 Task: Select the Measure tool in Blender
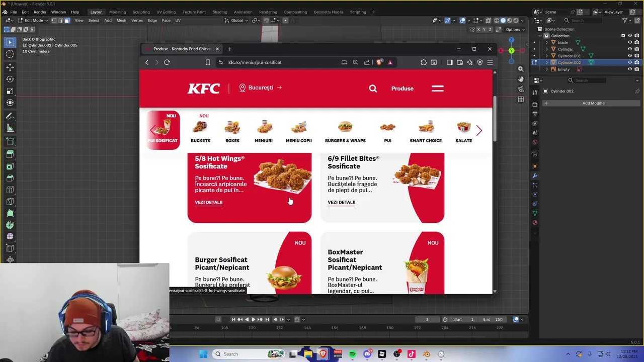point(10,128)
